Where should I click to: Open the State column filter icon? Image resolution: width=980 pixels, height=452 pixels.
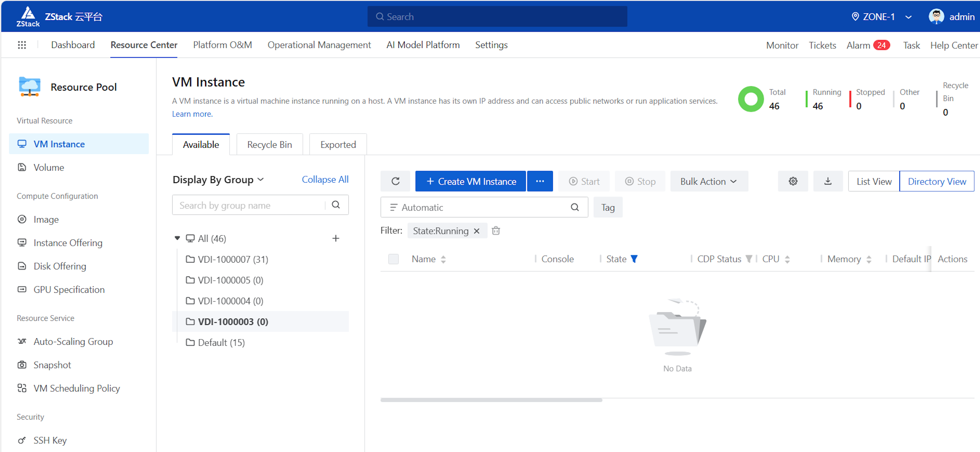pyautogui.click(x=634, y=259)
